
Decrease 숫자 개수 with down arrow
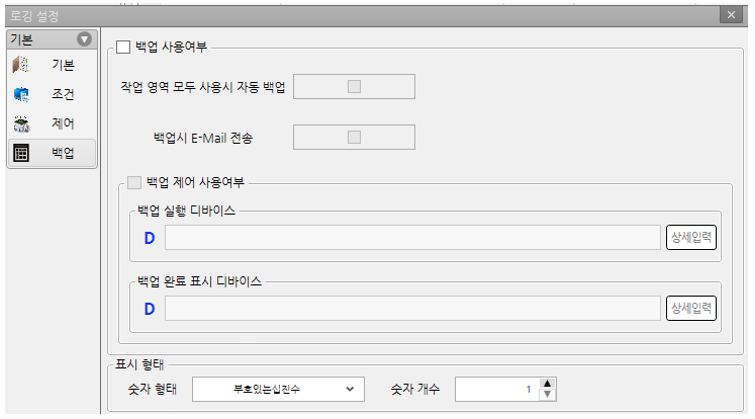(x=547, y=394)
